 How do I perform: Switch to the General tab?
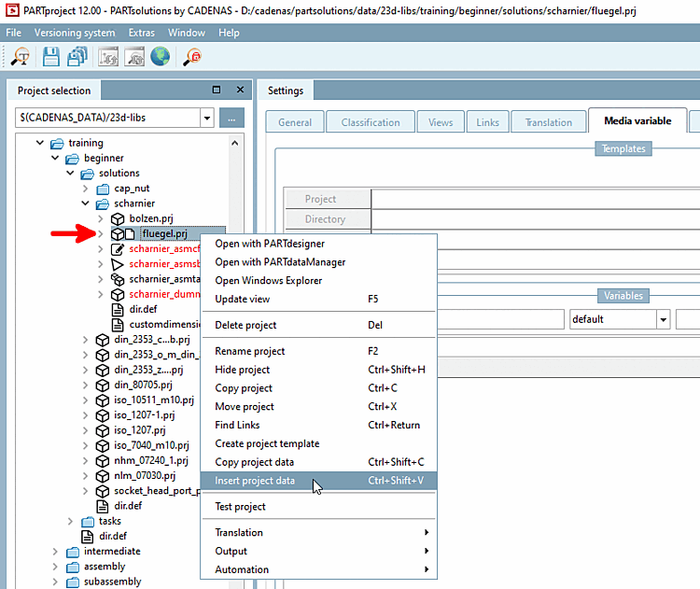coord(295,122)
